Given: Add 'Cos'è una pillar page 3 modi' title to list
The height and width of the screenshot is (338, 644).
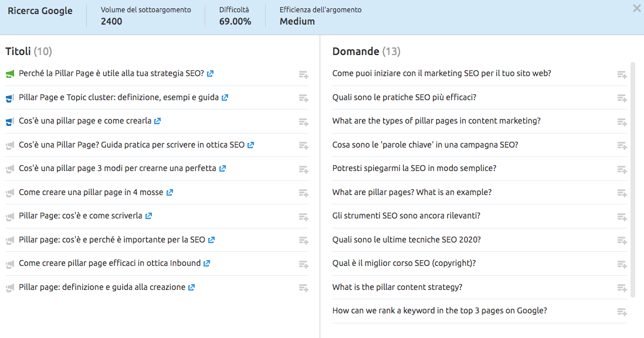Looking at the screenshot, I should pyautogui.click(x=303, y=169).
